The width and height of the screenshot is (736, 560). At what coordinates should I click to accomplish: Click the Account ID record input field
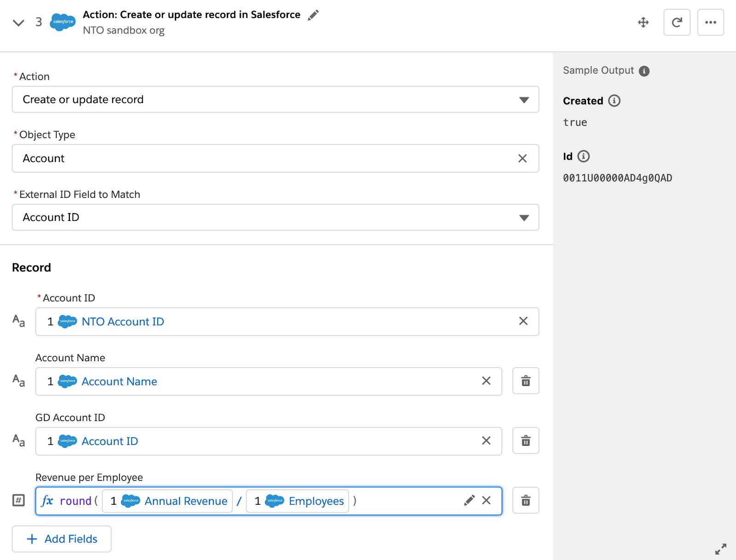click(287, 322)
